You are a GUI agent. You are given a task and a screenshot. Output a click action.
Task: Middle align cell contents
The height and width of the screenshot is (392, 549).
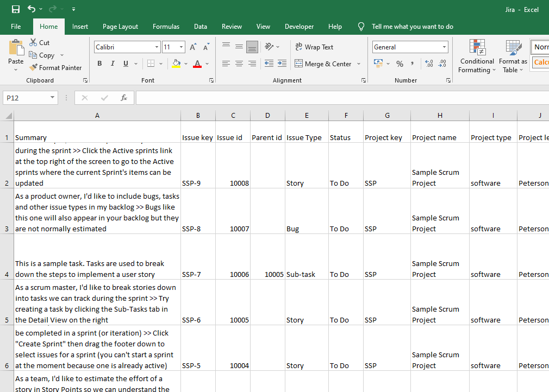tap(239, 47)
